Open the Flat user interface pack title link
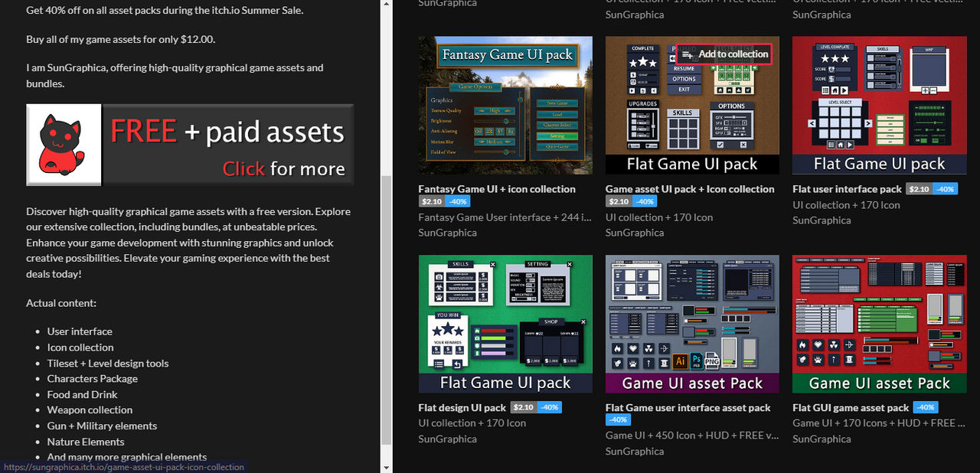This screenshot has width=980, height=473. [x=847, y=189]
